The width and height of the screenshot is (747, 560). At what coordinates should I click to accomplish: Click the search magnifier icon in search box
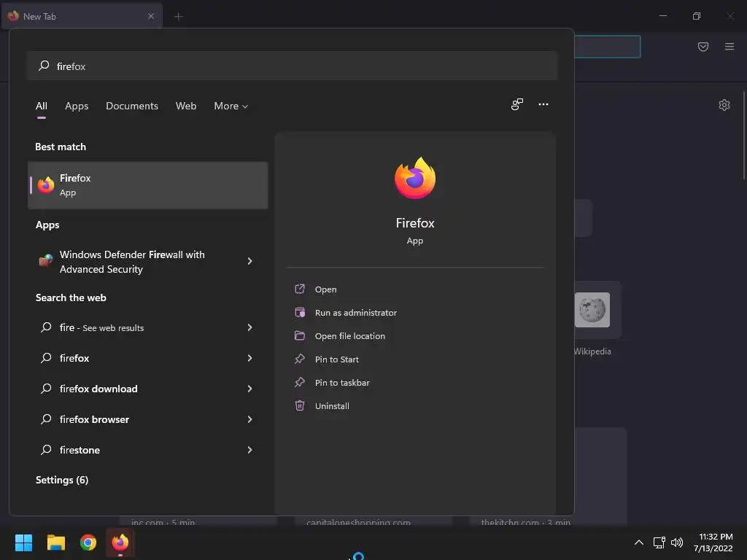pos(44,66)
